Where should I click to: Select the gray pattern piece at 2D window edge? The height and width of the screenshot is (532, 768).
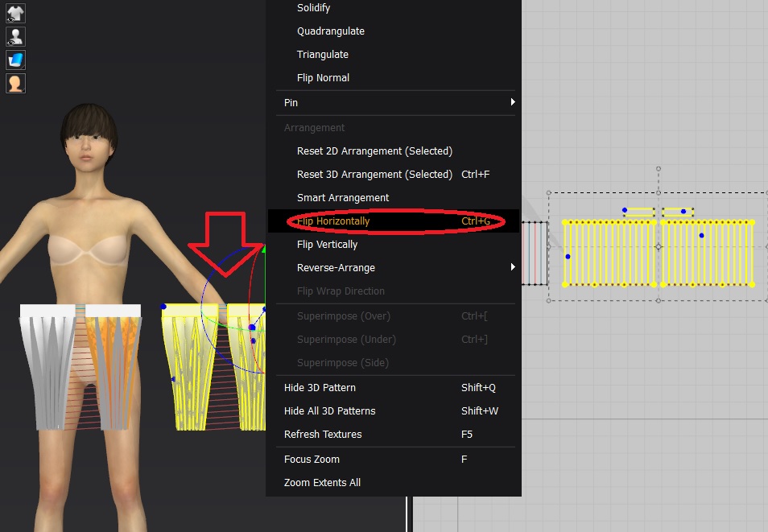(x=535, y=254)
